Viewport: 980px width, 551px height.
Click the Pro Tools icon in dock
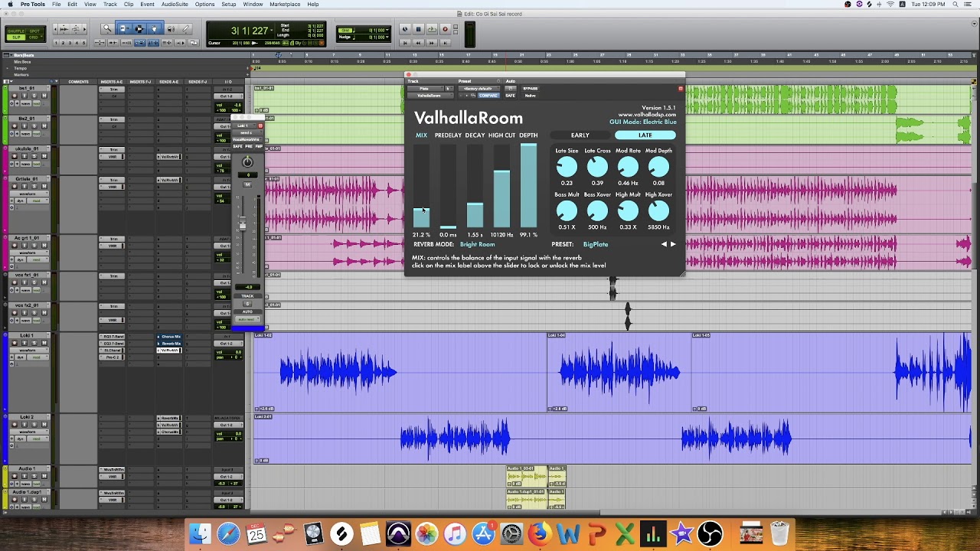coord(398,533)
